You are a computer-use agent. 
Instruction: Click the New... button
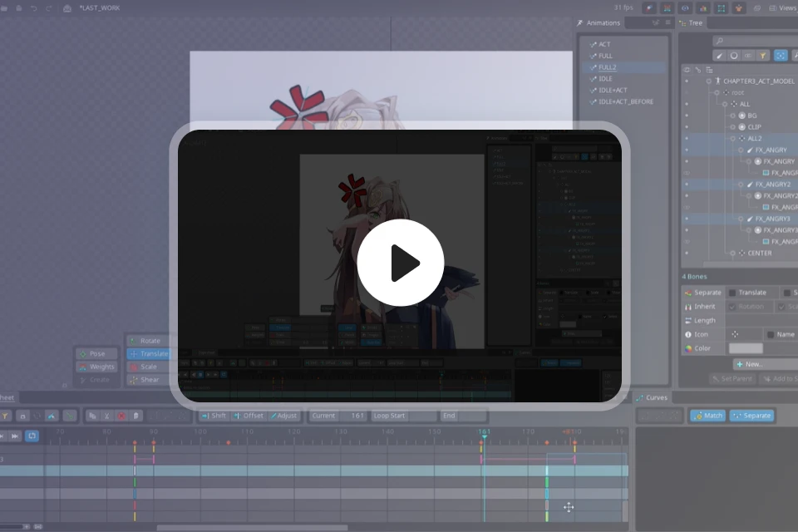pos(766,364)
